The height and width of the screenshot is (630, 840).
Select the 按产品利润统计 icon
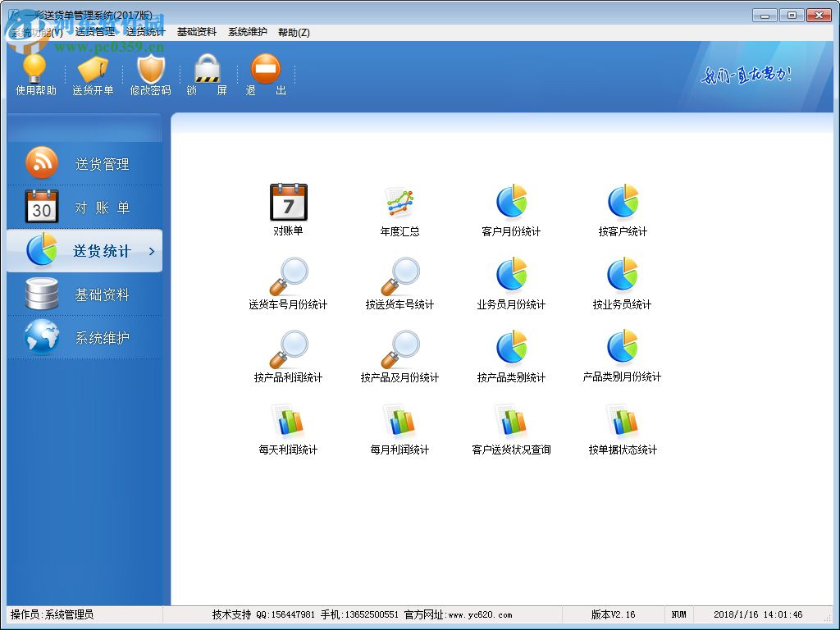(288, 350)
